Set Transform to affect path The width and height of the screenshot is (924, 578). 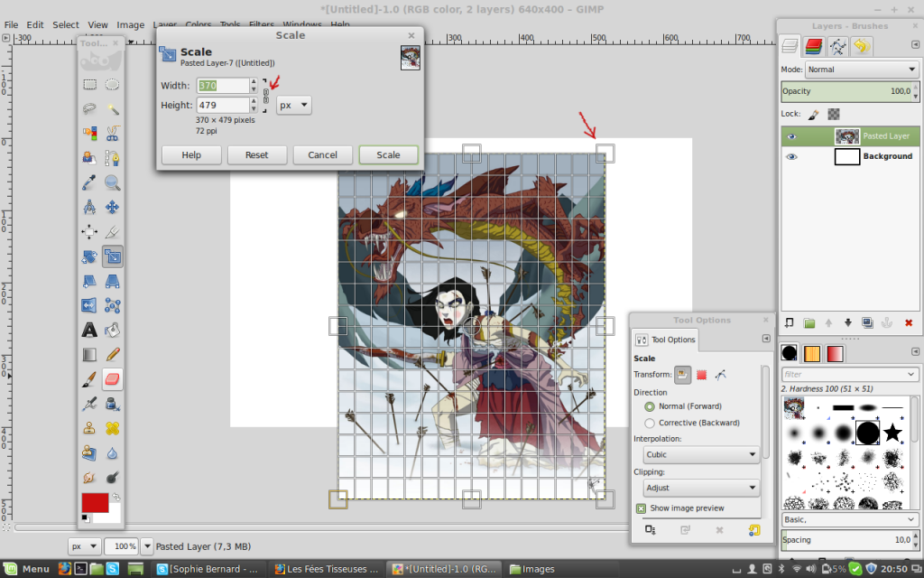pos(721,375)
